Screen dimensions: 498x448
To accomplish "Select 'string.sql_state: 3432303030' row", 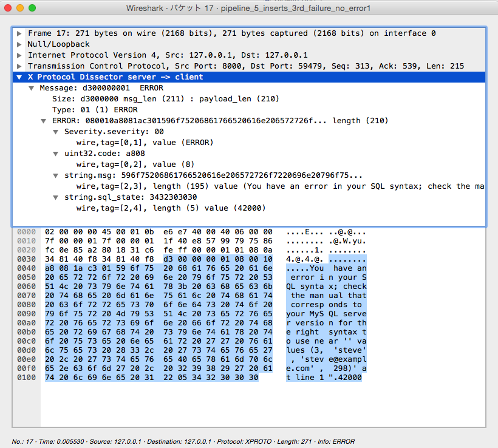I will click(x=249, y=197).
